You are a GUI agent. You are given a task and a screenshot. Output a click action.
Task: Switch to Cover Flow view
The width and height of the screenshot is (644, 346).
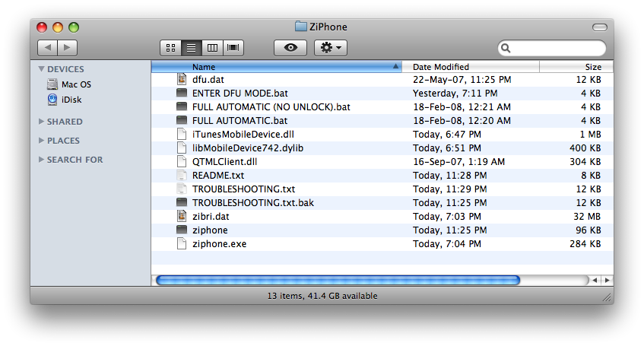click(233, 48)
